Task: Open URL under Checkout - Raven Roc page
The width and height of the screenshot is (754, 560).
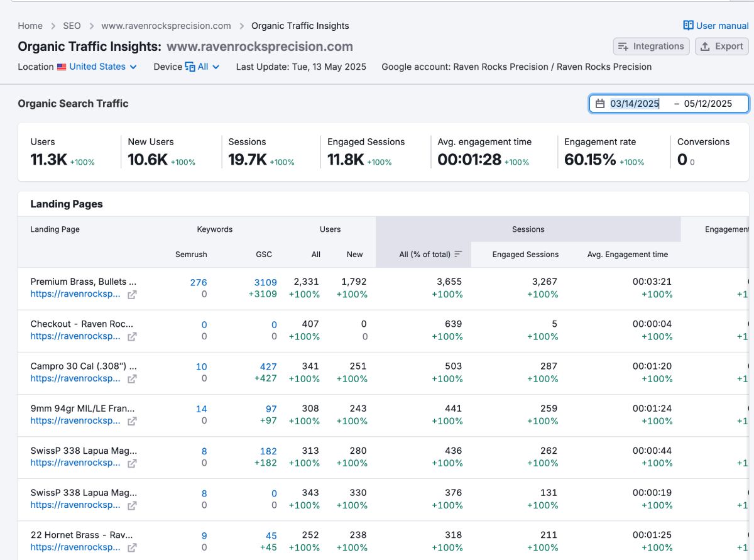Action: coord(75,336)
